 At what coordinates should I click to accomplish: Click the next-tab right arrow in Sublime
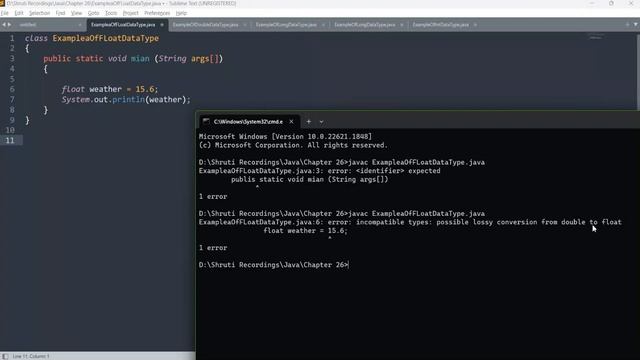pyautogui.click(x=9, y=24)
